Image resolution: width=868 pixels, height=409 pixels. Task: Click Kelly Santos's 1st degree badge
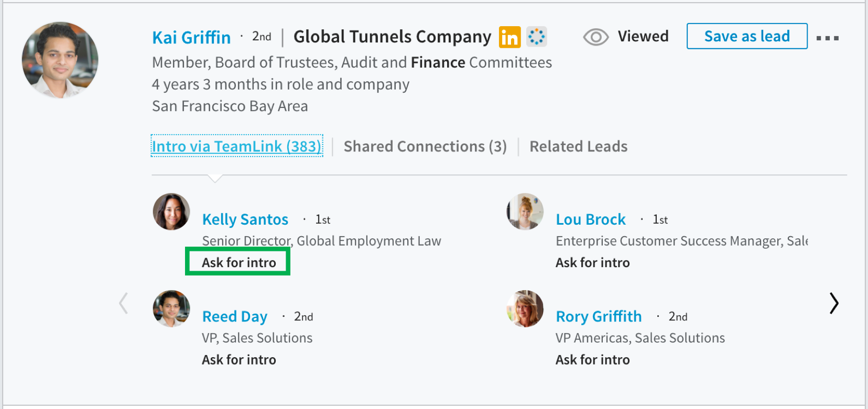pyautogui.click(x=323, y=220)
